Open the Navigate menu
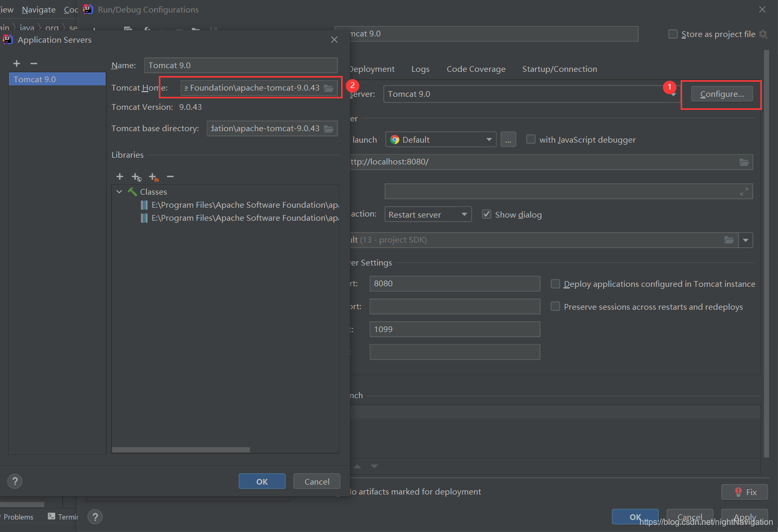Screen dimensions: 778x532 [x=39, y=10]
